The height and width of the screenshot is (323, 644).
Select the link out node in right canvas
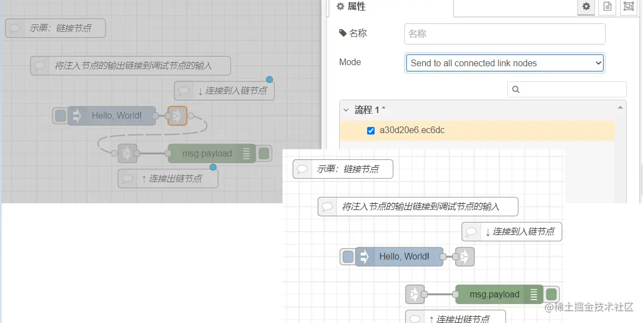tap(465, 257)
